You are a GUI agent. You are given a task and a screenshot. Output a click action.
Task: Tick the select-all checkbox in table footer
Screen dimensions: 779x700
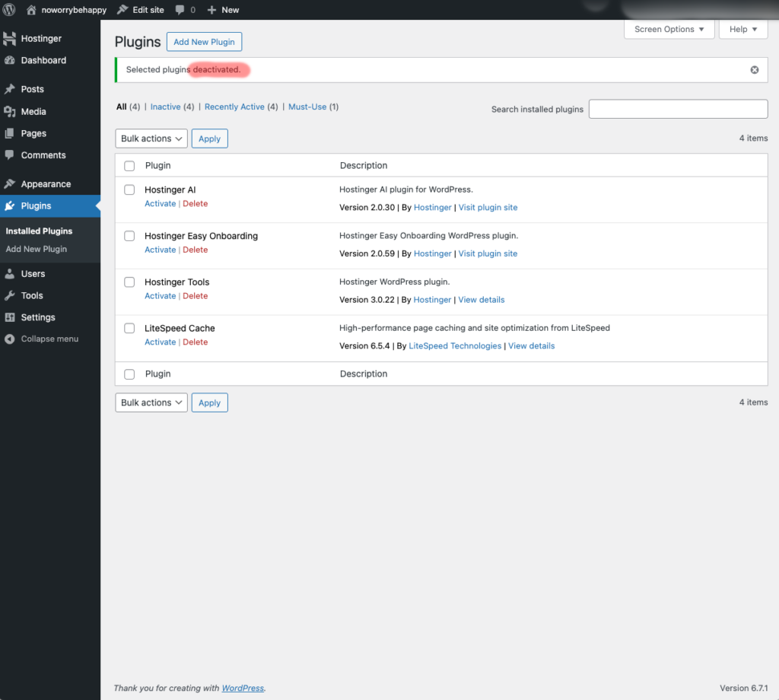[x=129, y=374]
